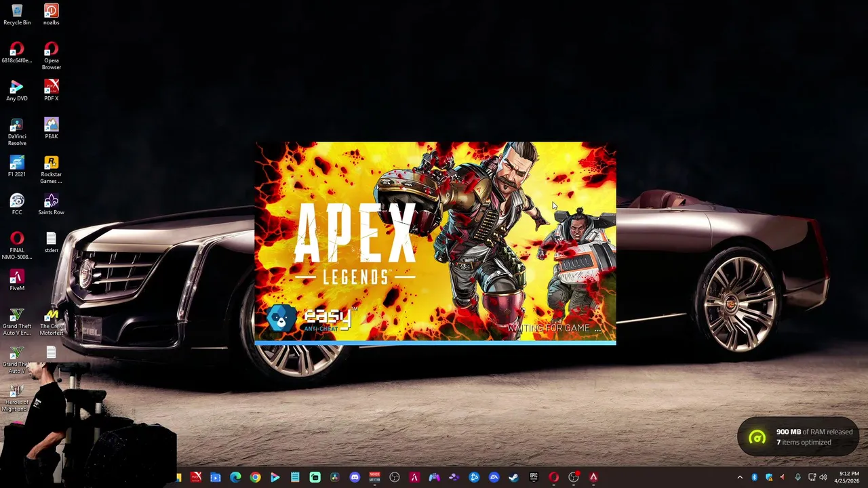Screen dimensions: 868x488
Task: Launch DaVinci Resolve from the desktop
Action: (x=17, y=131)
